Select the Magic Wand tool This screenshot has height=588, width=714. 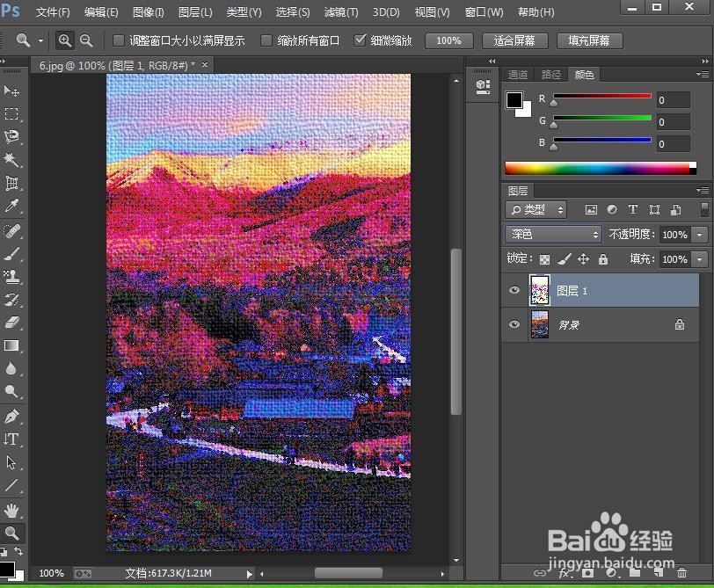click(11, 160)
